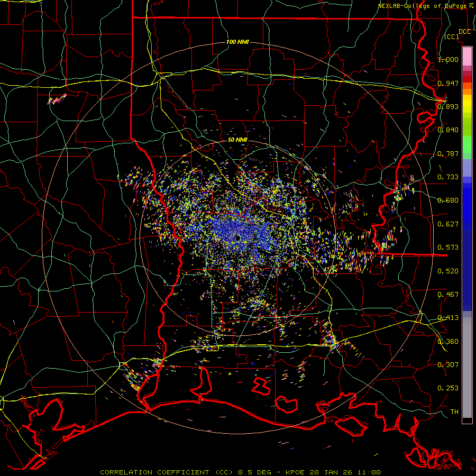Click the 50 NMI range ring label
The width and height of the screenshot is (476, 476).
point(237,140)
